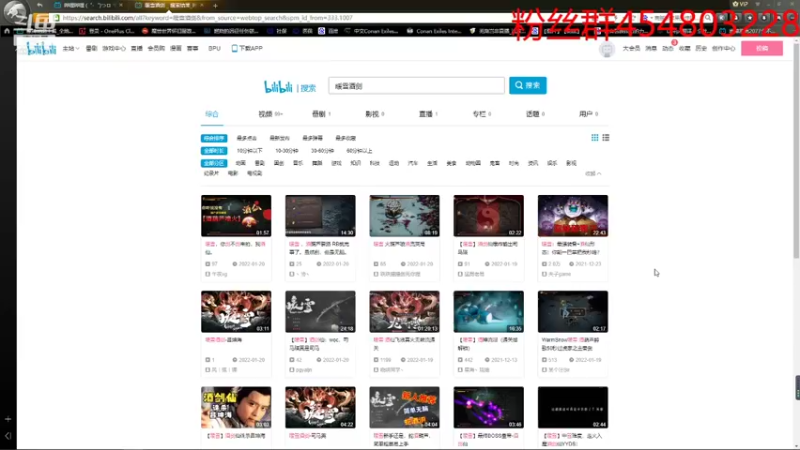This screenshot has height=450, width=800.
Task: Select the 视频 results tab
Action: 270,114
